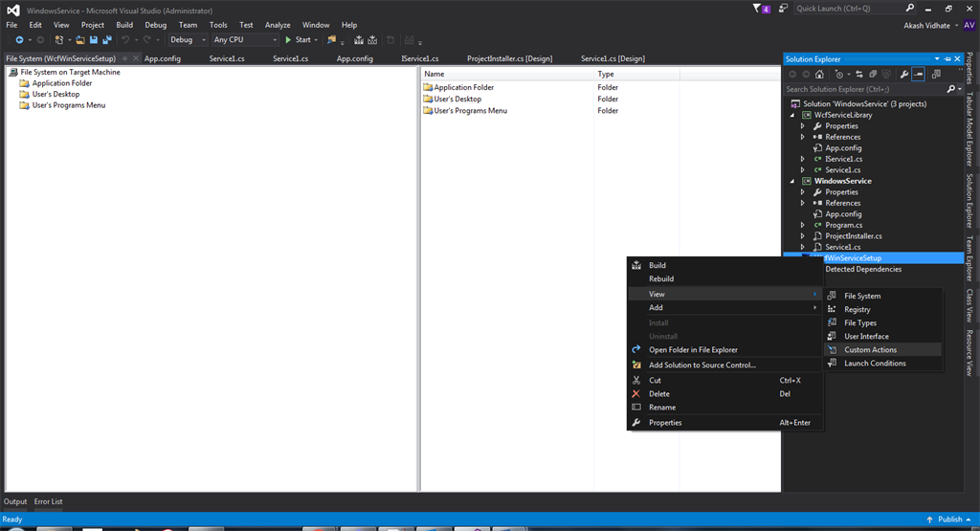Image resolution: width=980 pixels, height=531 pixels.
Task: Click the Save All toolbar icon
Action: (107, 40)
